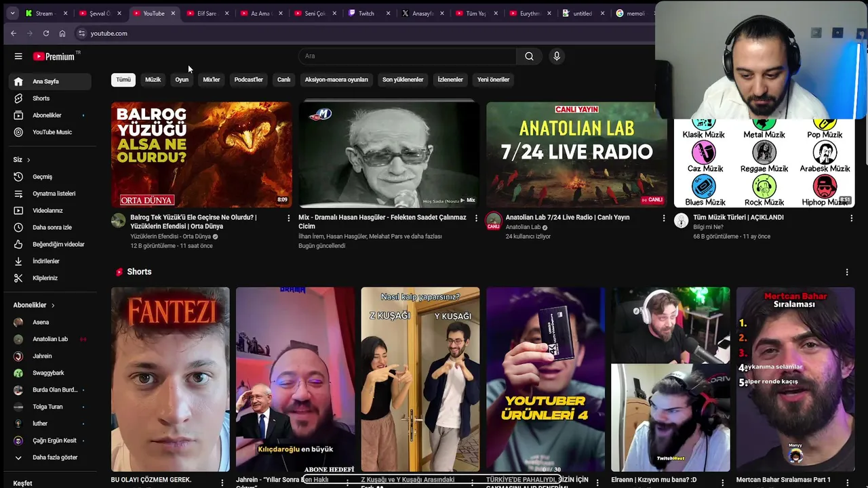
Task: Open Geçmiş history in the sidebar
Action: [x=50, y=177]
